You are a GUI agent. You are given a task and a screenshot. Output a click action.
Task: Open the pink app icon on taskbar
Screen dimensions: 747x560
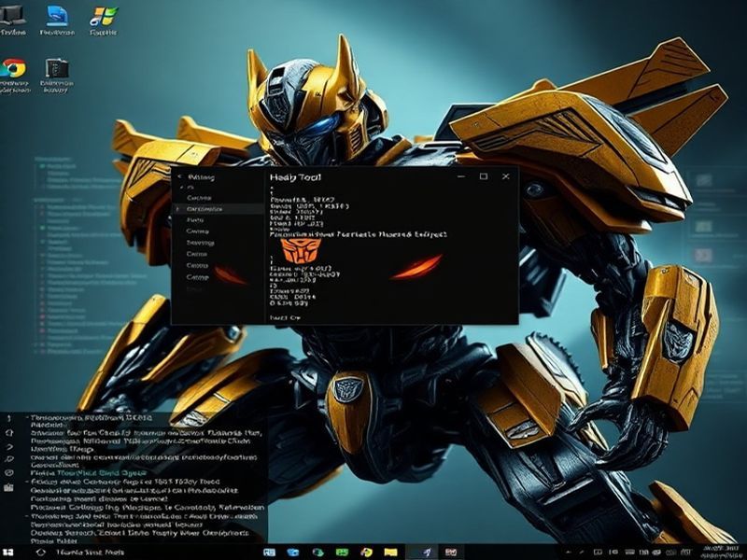coord(450,553)
